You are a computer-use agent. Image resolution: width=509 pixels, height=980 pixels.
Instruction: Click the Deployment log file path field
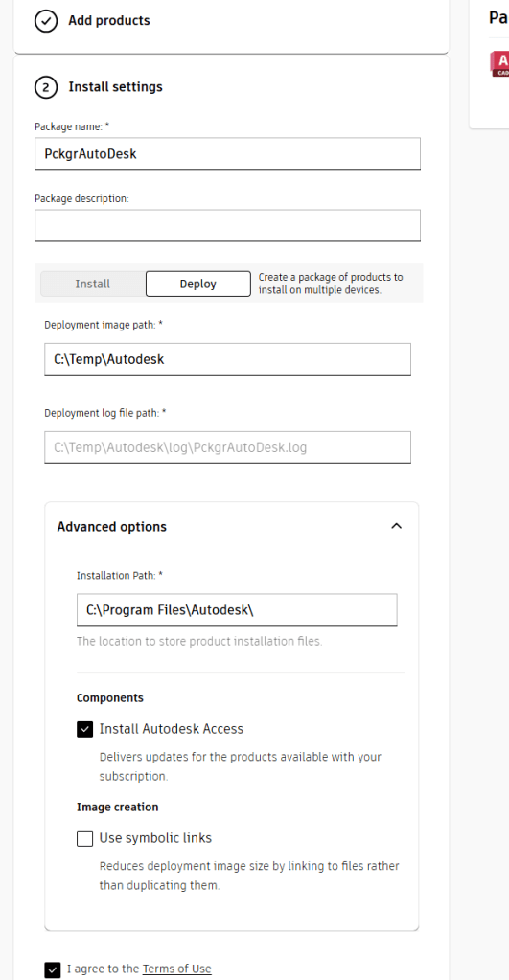coord(227,447)
